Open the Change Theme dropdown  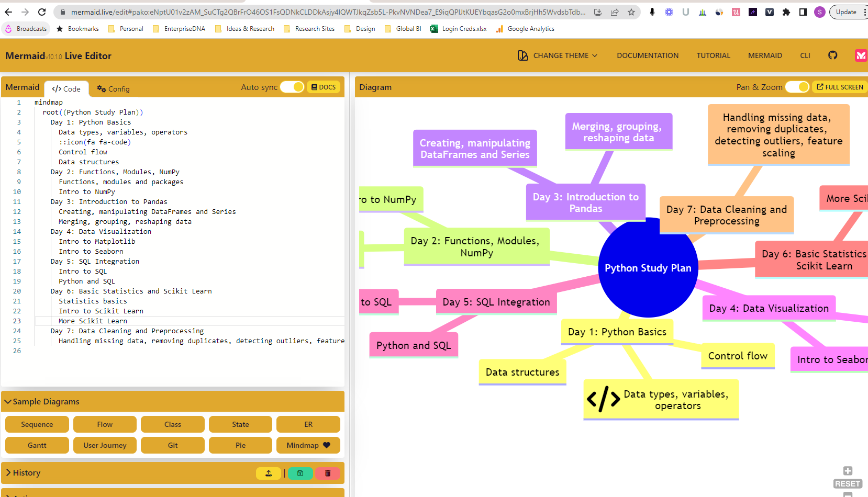click(558, 55)
